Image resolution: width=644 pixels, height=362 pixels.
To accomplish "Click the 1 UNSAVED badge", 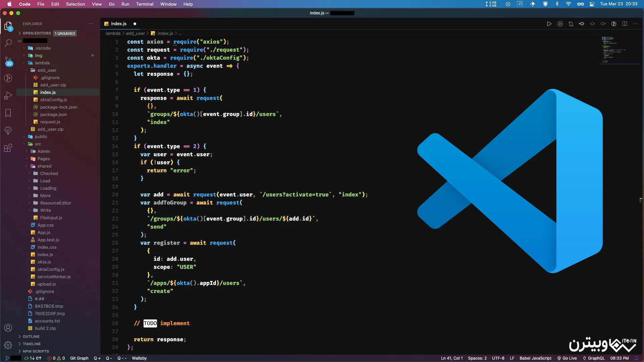I will pyautogui.click(x=65, y=34).
